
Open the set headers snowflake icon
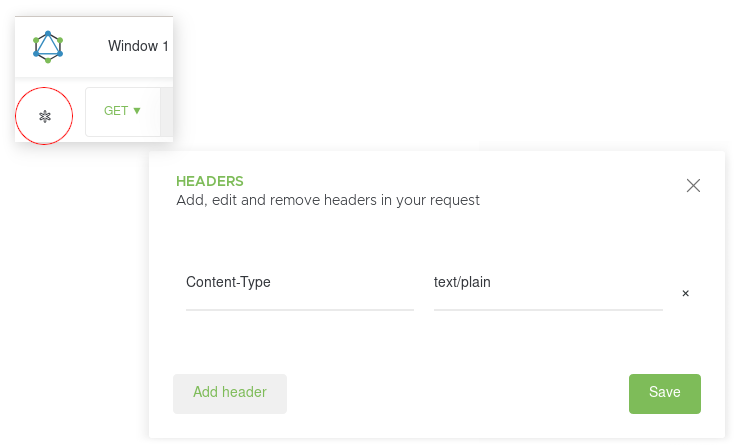tap(45, 116)
